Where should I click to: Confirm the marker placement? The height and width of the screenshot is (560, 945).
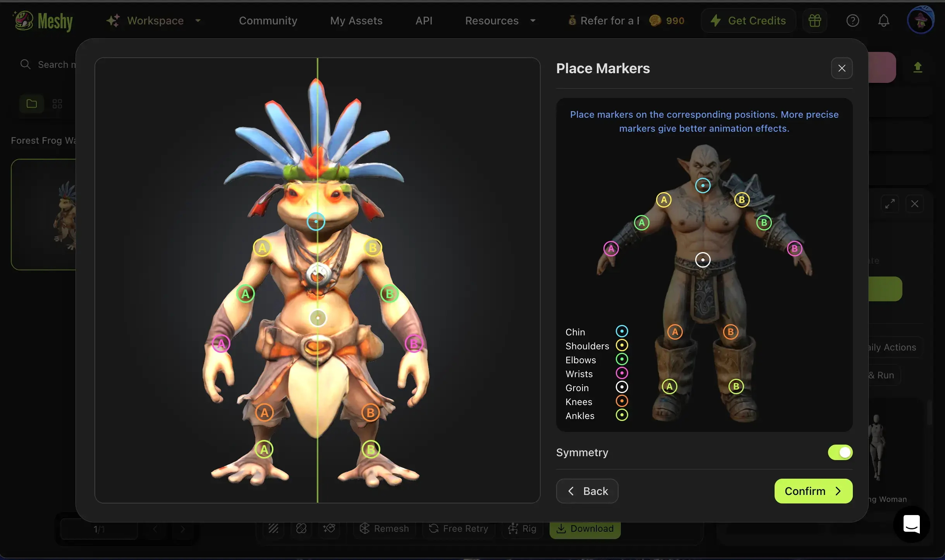[x=812, y=491]
